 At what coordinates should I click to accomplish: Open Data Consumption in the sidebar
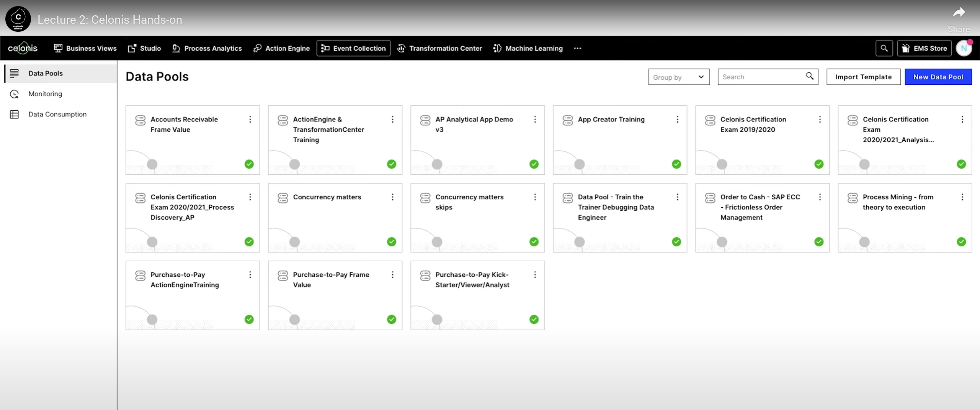(60, 114)
